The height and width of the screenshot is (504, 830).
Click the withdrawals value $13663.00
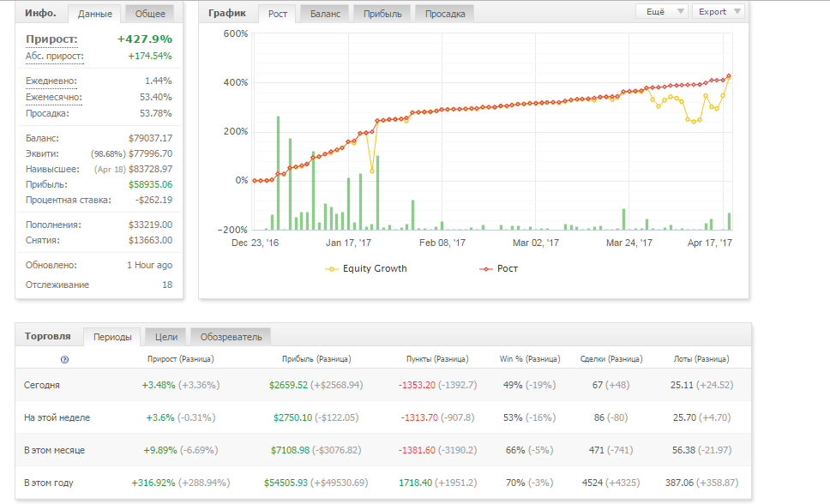[x=150, y=240]
